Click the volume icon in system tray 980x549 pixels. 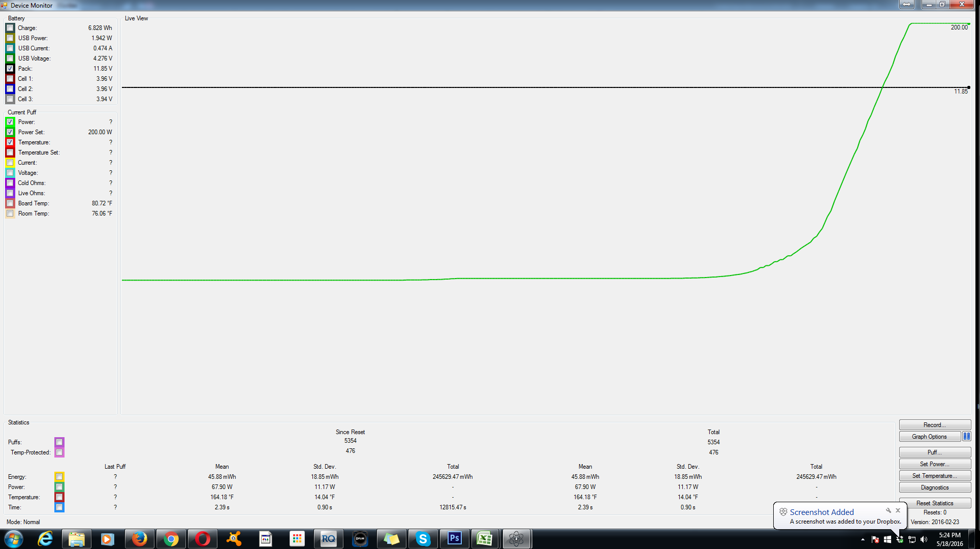click(x=924, y=539)
